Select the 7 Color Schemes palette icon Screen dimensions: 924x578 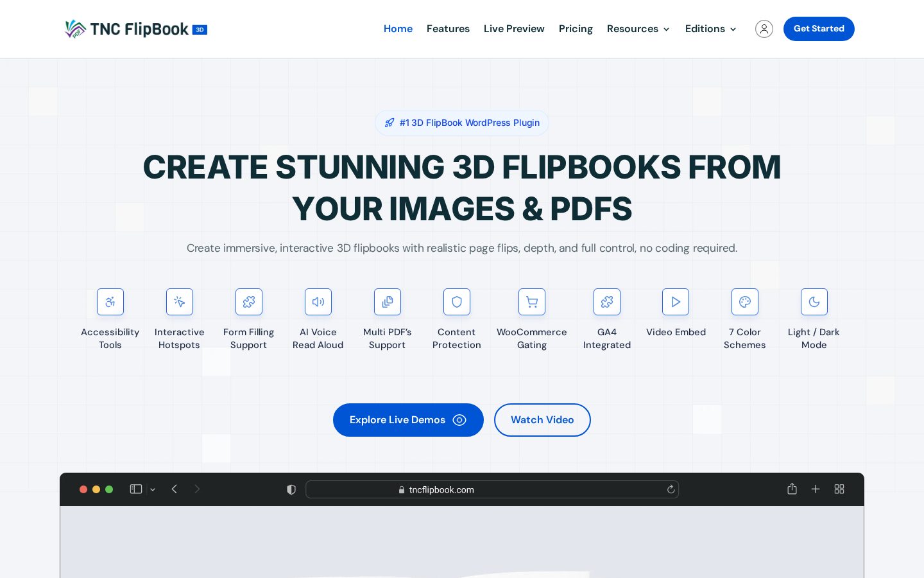(745, 302)
